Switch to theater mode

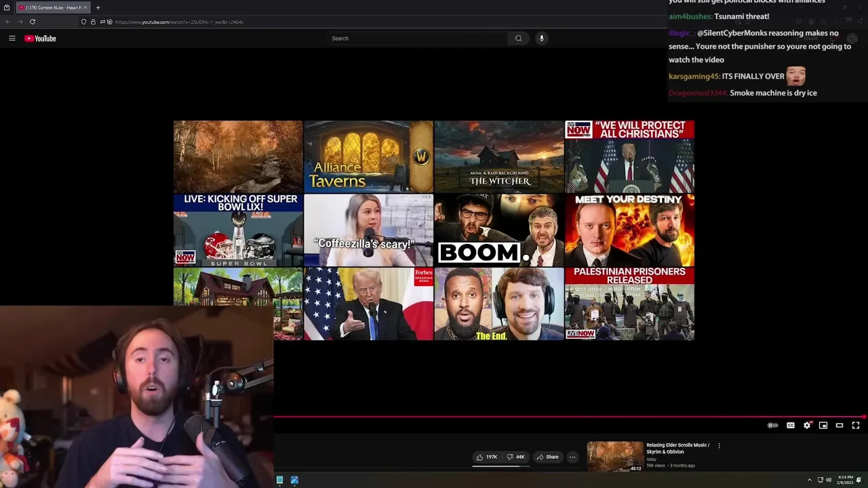point(840,426)
